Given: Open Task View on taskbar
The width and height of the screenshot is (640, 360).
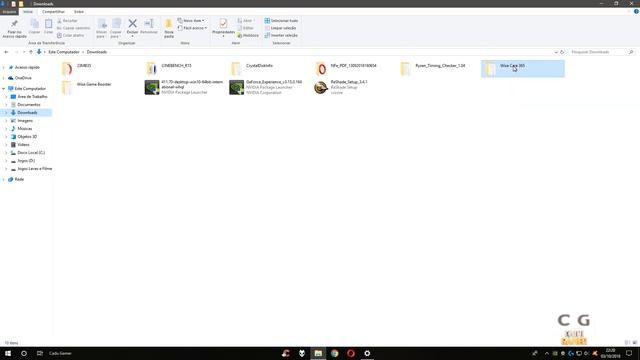Looking at the screenshot, I should coord(40,353).
